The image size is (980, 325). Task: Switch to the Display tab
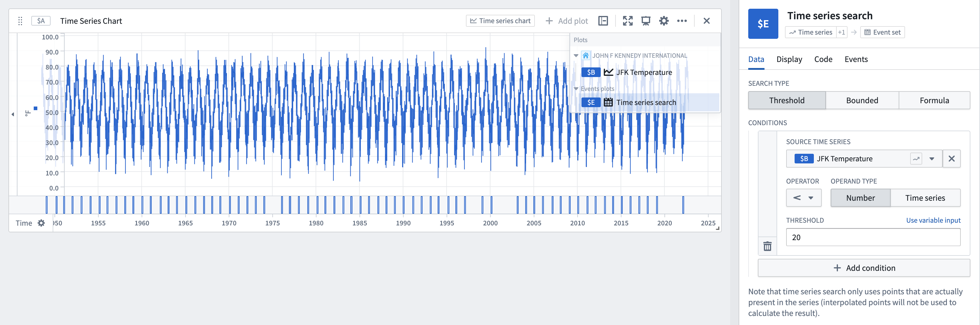click(x=789, y=59)
